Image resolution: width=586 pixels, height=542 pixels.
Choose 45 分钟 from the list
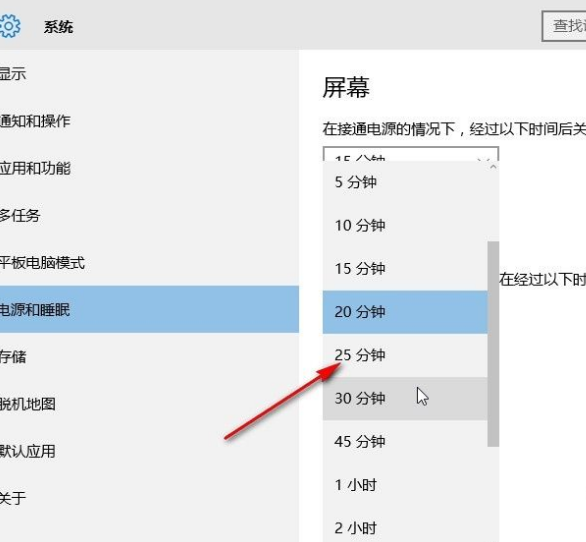(405, 441)
